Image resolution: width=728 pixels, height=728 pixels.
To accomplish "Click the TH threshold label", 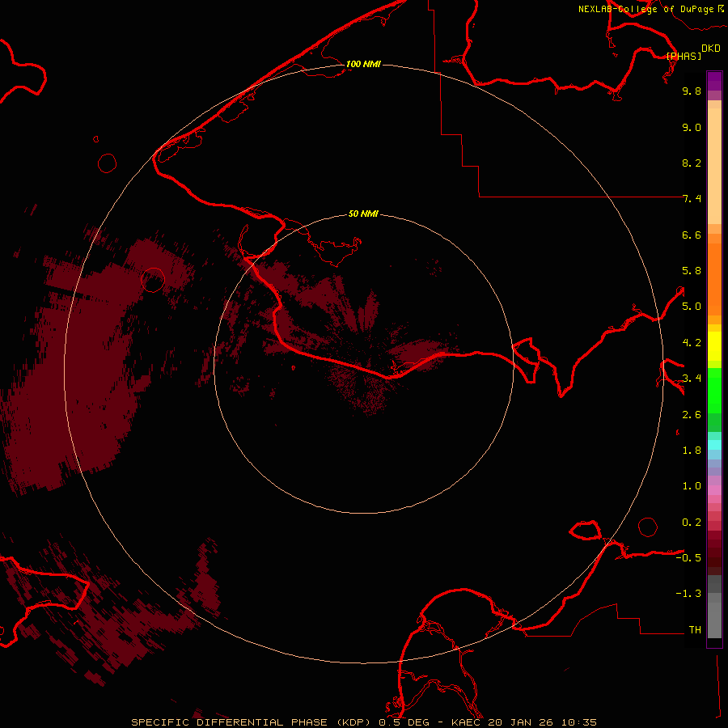I will 695,630.
